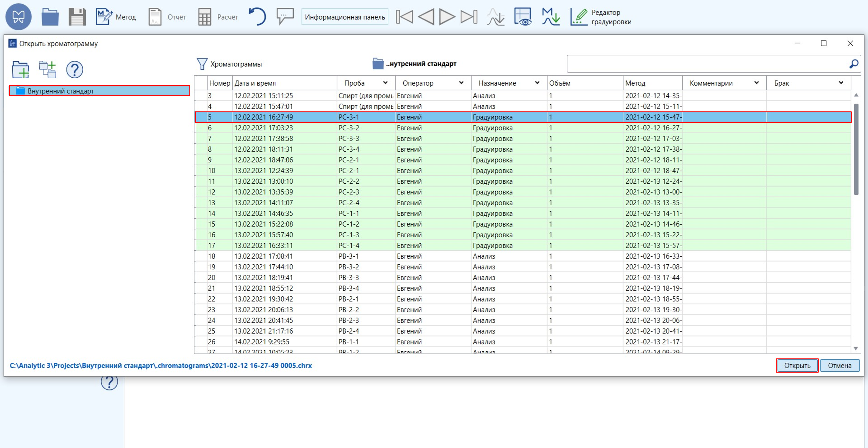The image size is (868, 448).
Task: Click the save floppy disk icon
Action: point(77,17)
